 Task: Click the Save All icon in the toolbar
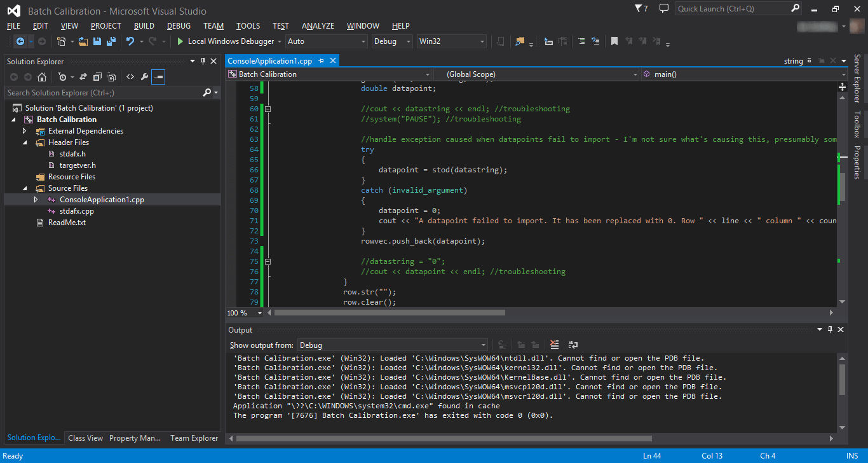click(111, 41)
